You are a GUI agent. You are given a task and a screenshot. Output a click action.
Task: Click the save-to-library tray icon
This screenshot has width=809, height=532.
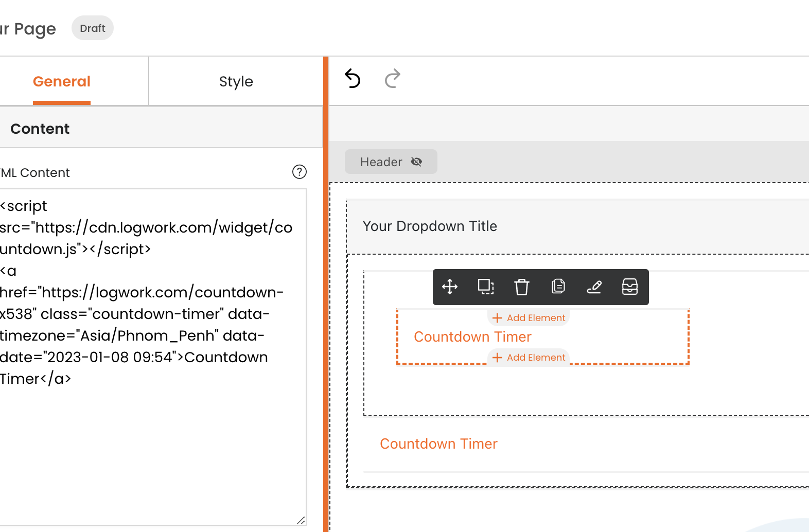click(630, 287)
